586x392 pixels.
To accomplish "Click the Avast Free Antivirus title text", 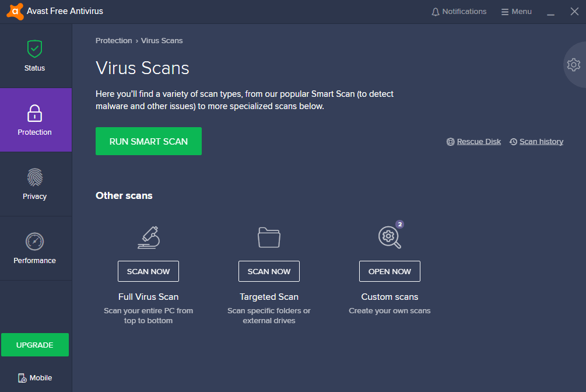I will [x=65, y=11].
